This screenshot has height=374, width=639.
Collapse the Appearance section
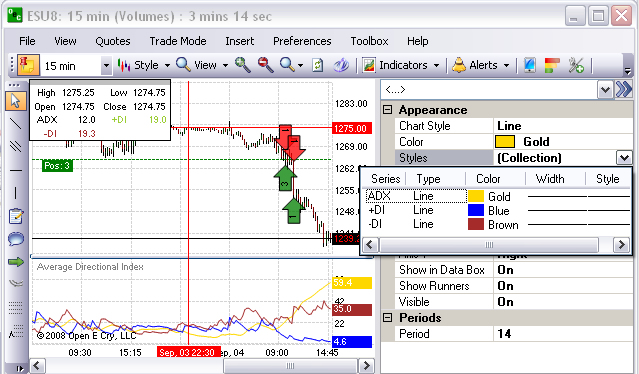pyautogui.click(x=388, y=110)
